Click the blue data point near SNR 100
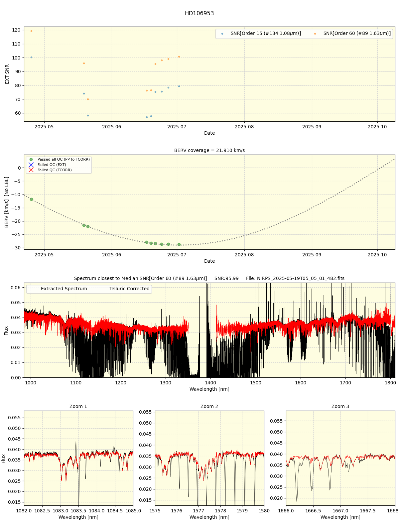 [x=31, y=57]
